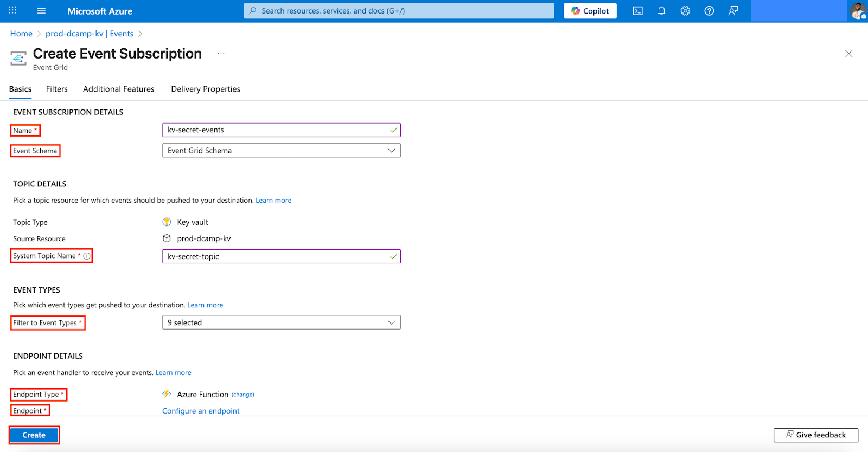The height and width of the screenshot is (452, 868).
Task: Open the feedback icon in the header
Action: (x=733, y=11)
